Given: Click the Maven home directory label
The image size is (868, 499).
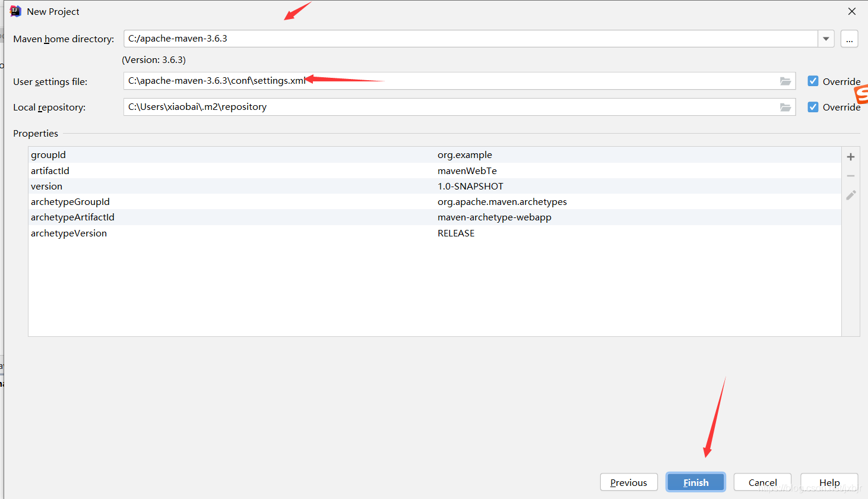Looking at the screenshot, I should 64,39.
